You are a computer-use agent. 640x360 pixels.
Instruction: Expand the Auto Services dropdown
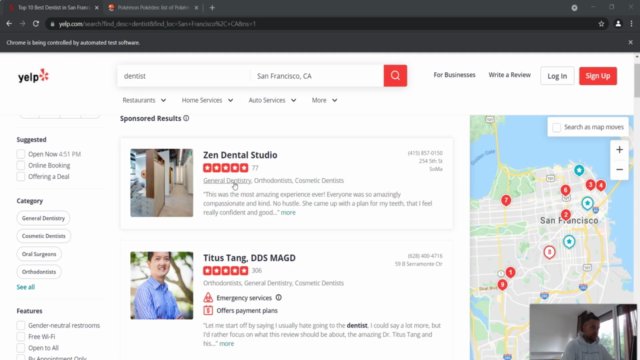click(272, 100)
